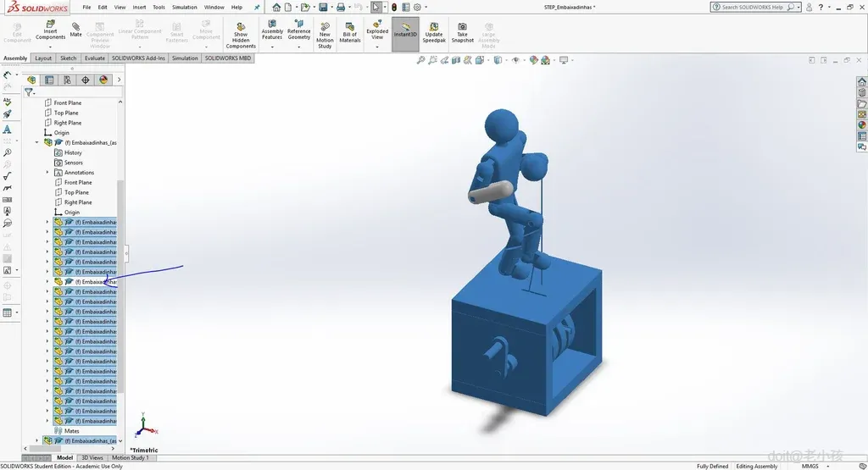Screen dimensions: 868x470
Task: Select the Mate tool
Action: pos(75,30)
